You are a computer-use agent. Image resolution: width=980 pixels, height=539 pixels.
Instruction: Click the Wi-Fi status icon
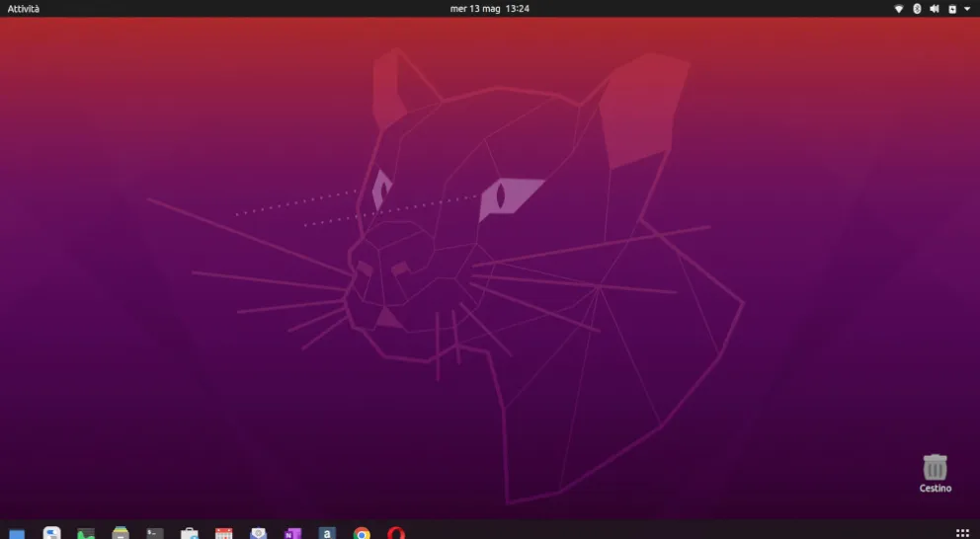(x=899, y=9)
